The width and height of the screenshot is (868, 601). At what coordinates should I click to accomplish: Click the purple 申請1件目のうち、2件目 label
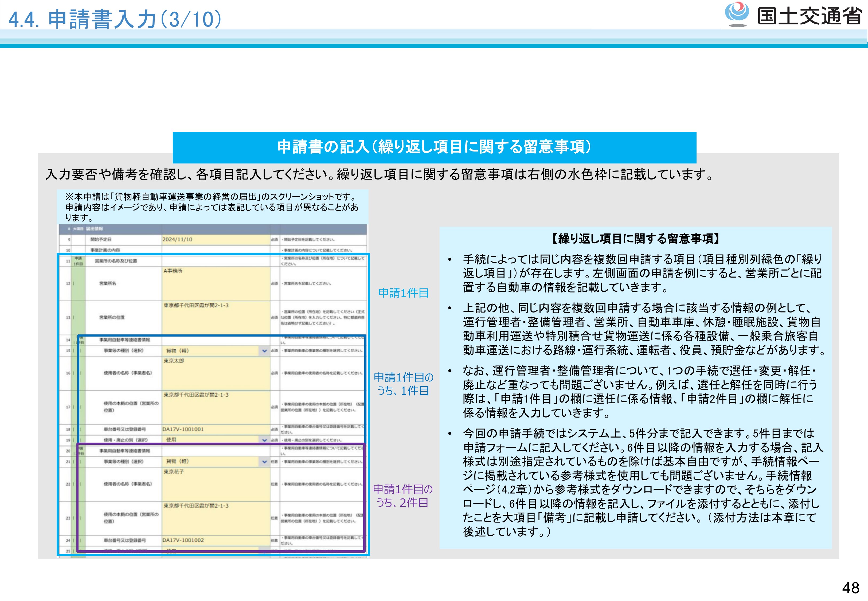click(x=403, y=496)
